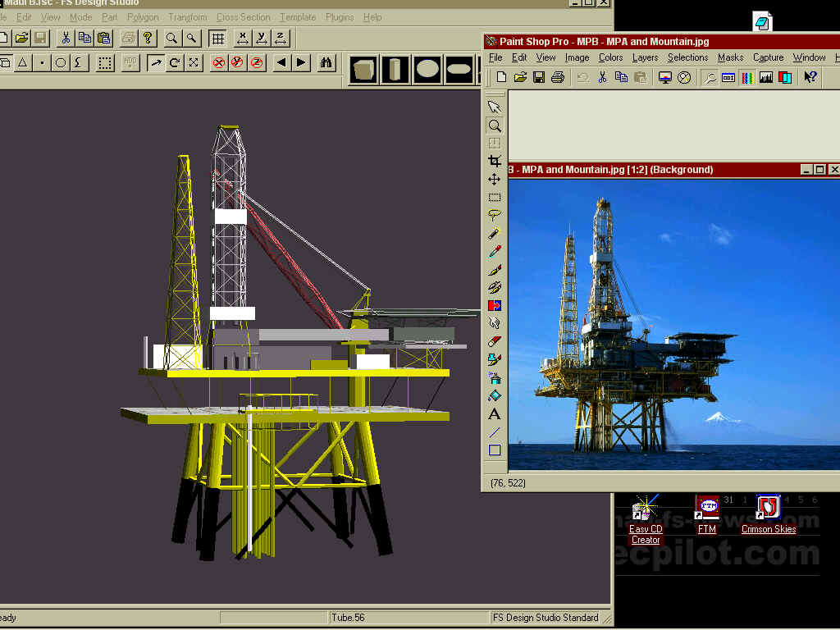840x630 pixels.
Task: Open the Masks menu
Action: click(x=730, y=57)
